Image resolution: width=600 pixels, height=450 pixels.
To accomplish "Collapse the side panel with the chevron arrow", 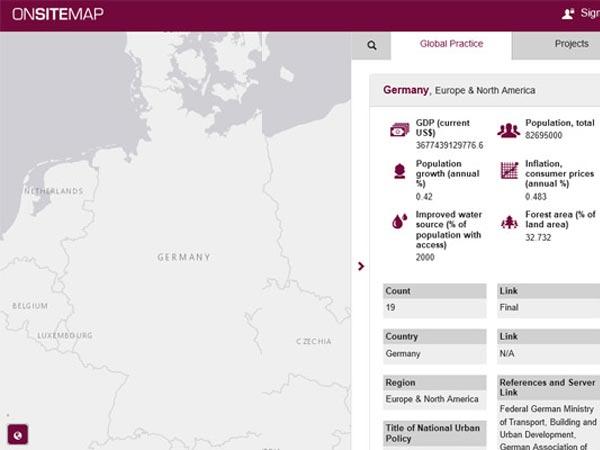I will pyautogui.click(x=360, y=266).
